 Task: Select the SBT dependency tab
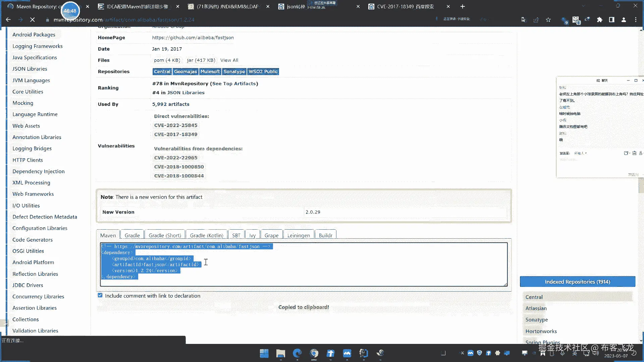(x=236, y=235)
